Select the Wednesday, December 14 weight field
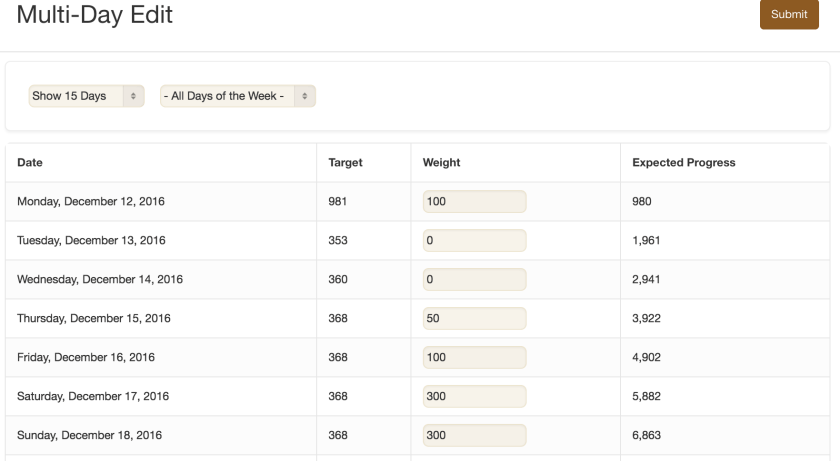Screen dimensions: 840x461 click(474, 280)
